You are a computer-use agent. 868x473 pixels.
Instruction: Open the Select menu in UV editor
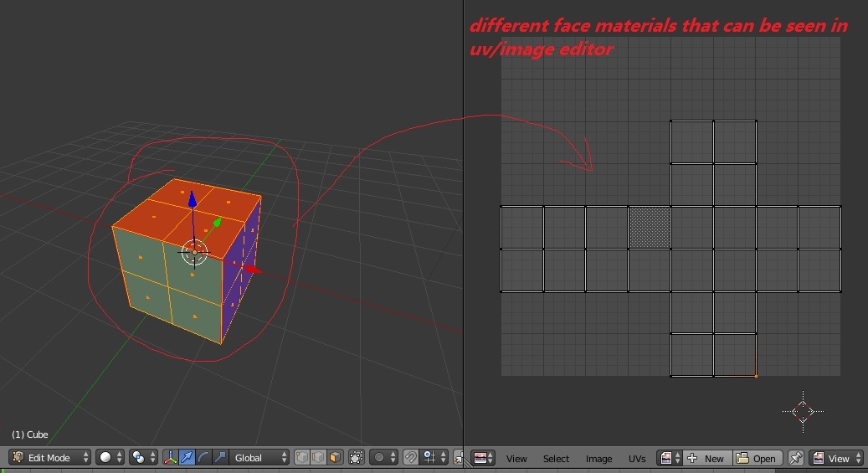[x=556, y=459]
